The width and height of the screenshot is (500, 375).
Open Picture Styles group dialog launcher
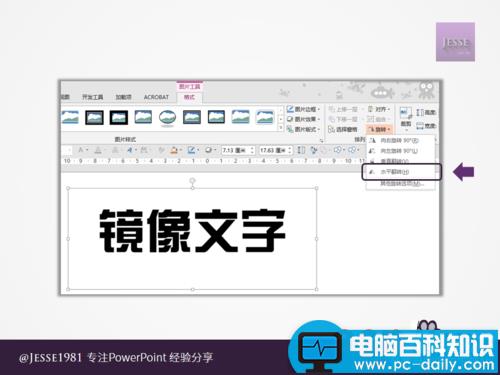coord(321,141)
